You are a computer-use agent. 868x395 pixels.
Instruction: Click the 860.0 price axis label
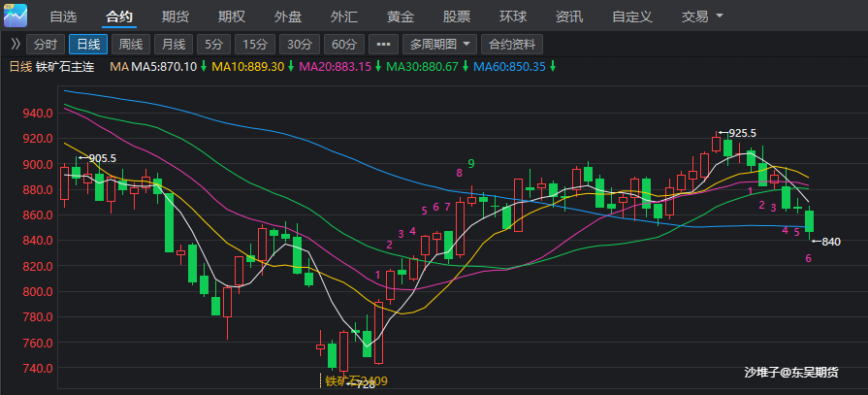pos(38,214)
